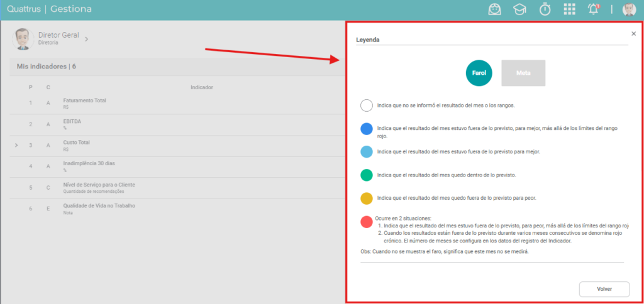The height and width of the screenshot is (304, 644).
Task: Expand the Diretor Geral chevron
Action: [x=86, y=40]
